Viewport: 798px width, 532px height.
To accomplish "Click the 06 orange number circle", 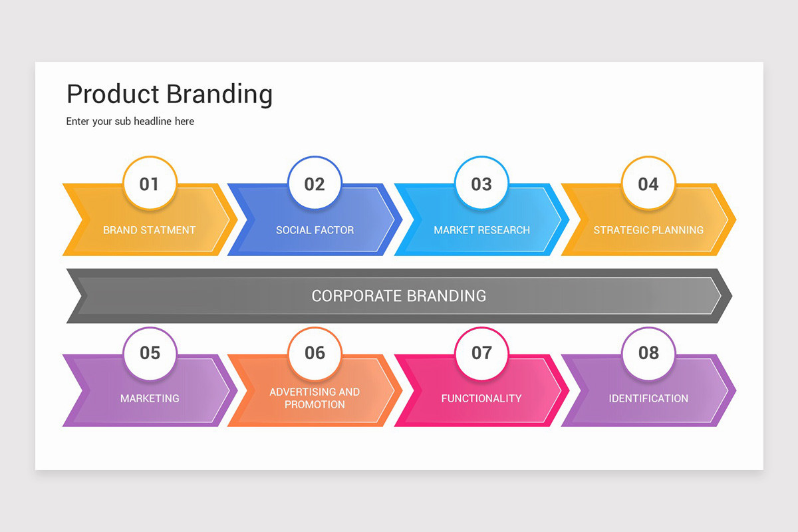I will [x=315, y=353].
